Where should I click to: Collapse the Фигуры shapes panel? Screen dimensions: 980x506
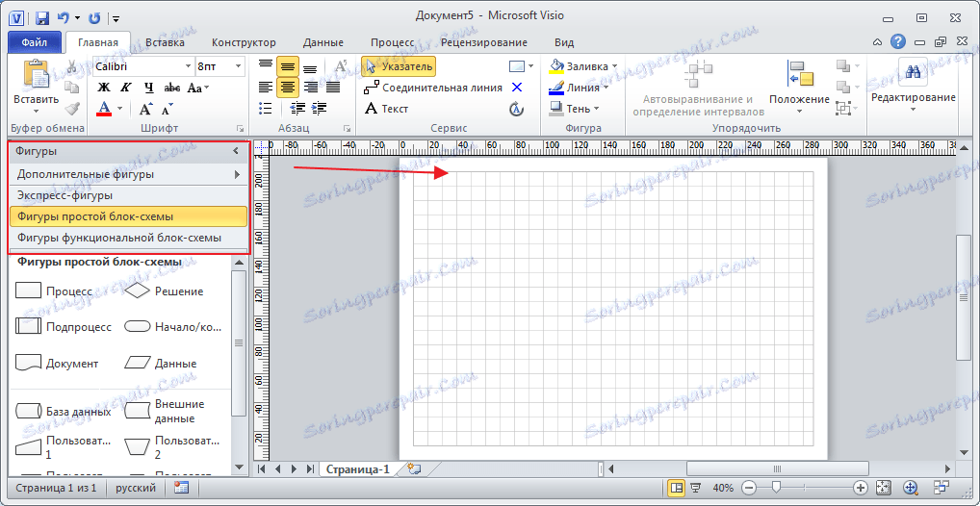click(x=236, y=151)
